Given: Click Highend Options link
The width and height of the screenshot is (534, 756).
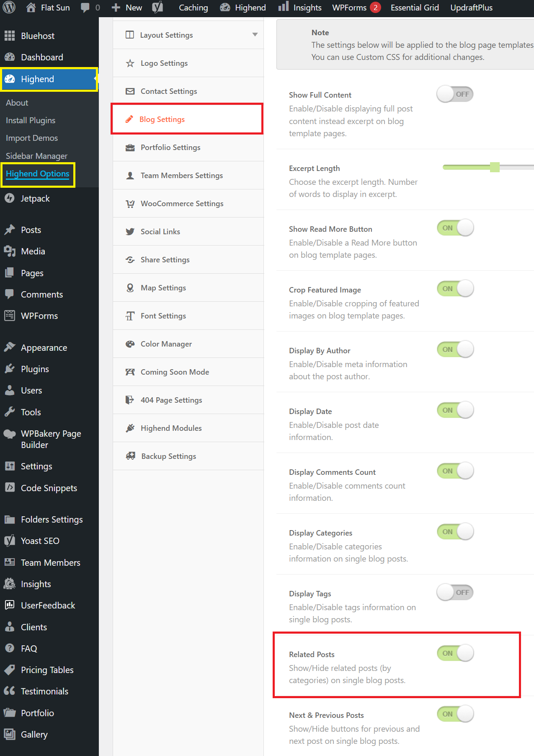Looking at the screenshot, I should tap(37, 173).
